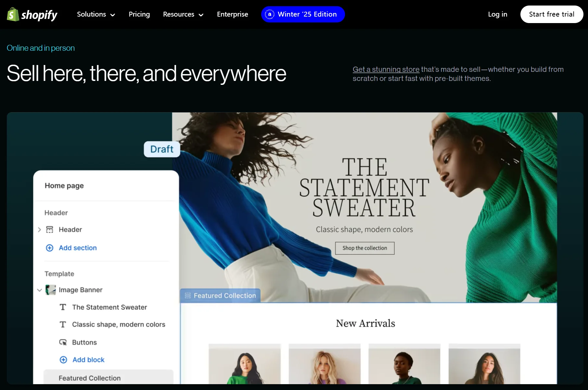Image resolution: width=588 pixels, height=390 pixels.
Task: Expand the Header tree item chevron
Action: (x=39, y=230)
